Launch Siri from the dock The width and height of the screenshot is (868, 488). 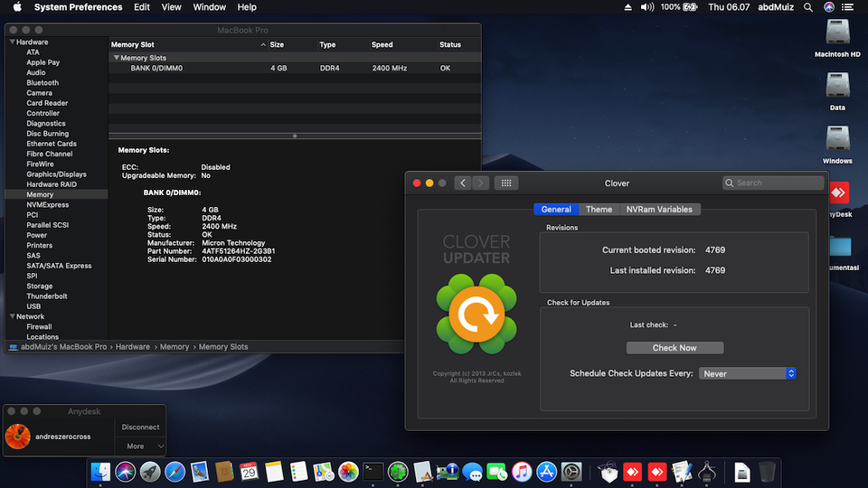click(x=125, y=472)
